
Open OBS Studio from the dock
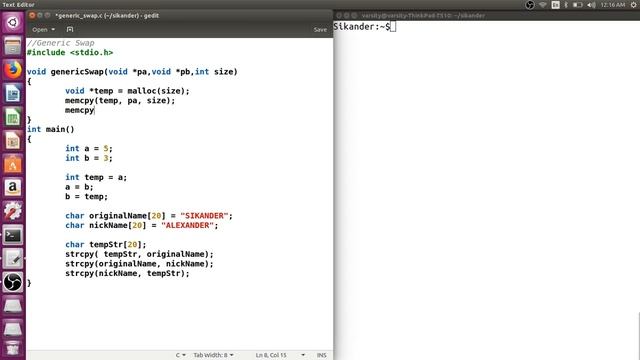point(13,282)
